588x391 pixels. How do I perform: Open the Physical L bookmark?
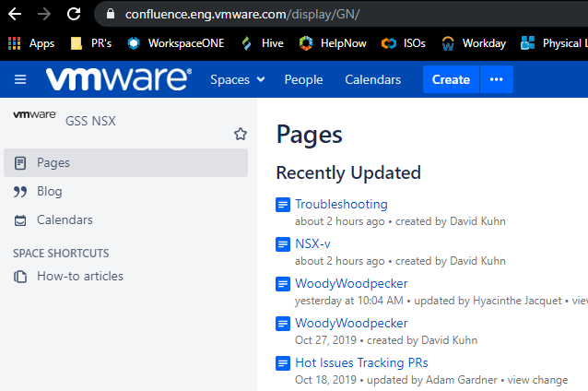(x=554, y=43)
